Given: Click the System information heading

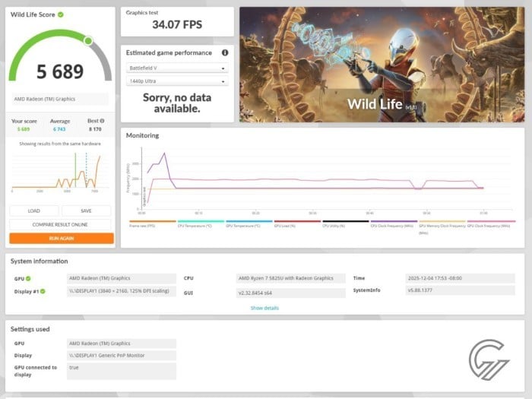Looking at the screenshot, I should [x=39, y=261].
